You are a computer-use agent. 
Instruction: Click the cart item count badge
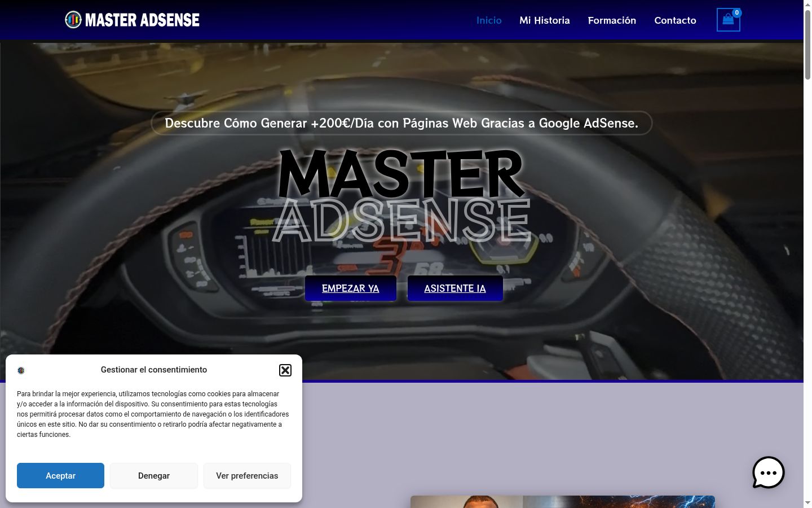click(736, 12)
